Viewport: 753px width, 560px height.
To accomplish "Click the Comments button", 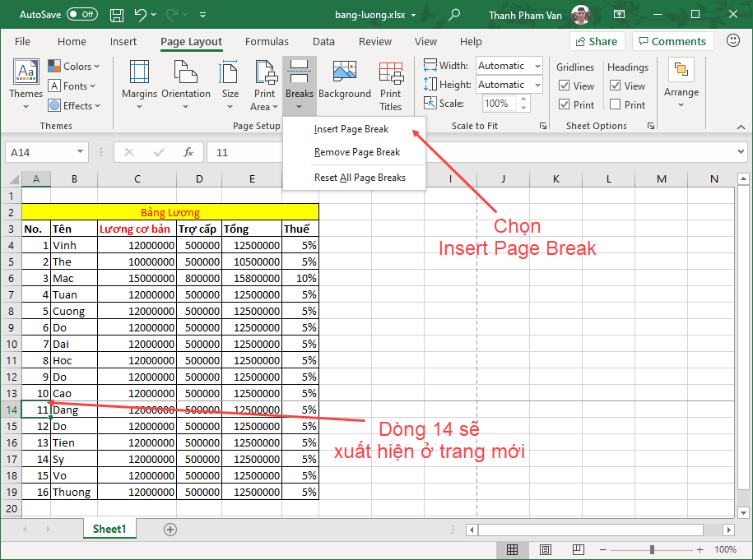I will tap(673, 41).
